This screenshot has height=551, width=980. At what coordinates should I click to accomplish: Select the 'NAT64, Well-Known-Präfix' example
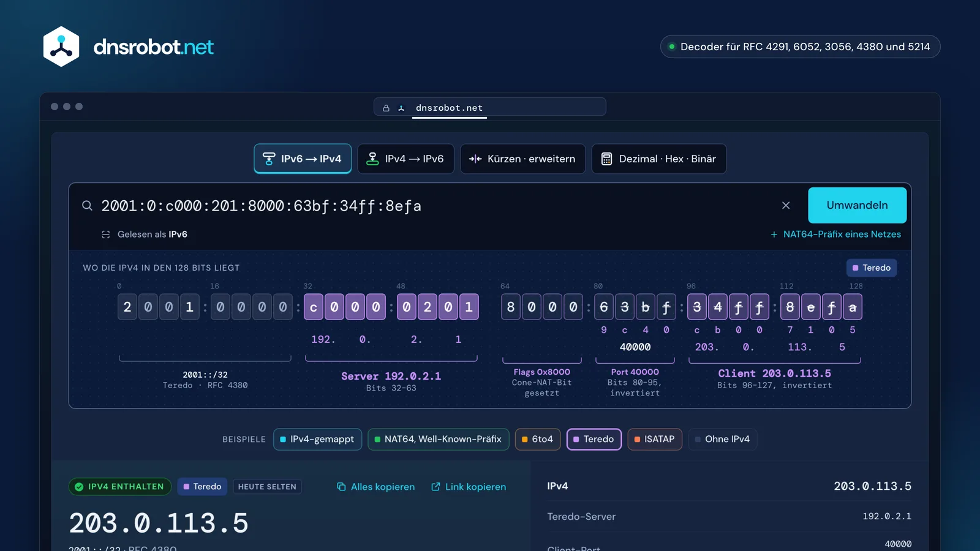tap(439, 439)
